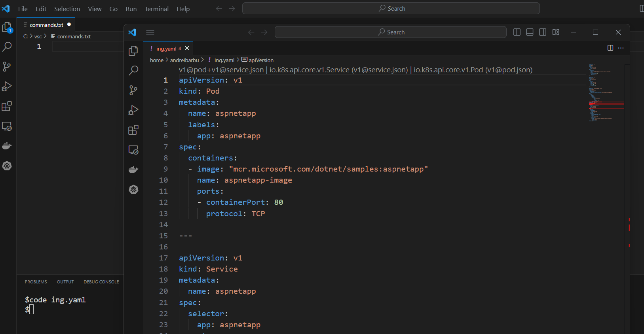Split the ing.yaml editor right
Screen dimensions: 644x334
click(610, 48)
